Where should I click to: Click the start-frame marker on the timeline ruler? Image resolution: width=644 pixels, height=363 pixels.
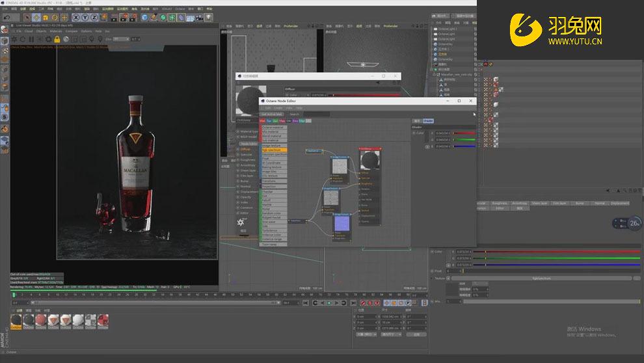14,295
